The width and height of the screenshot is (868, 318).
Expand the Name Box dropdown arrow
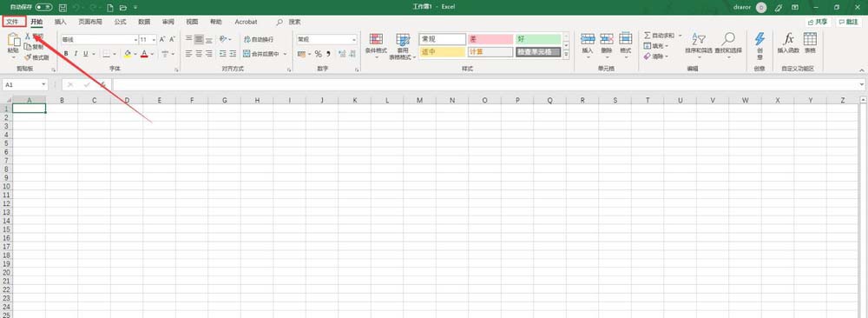point(43,84)
